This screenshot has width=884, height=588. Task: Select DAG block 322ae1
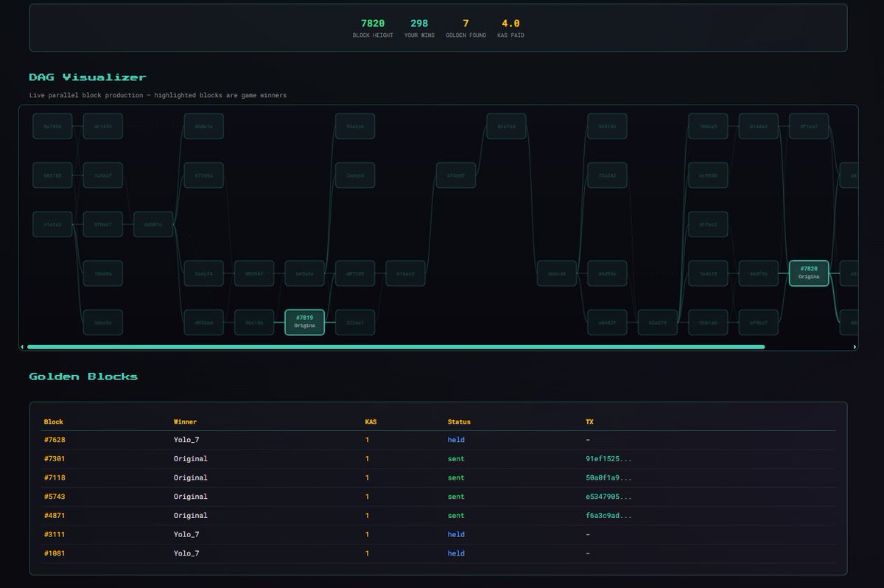(355, 322)
